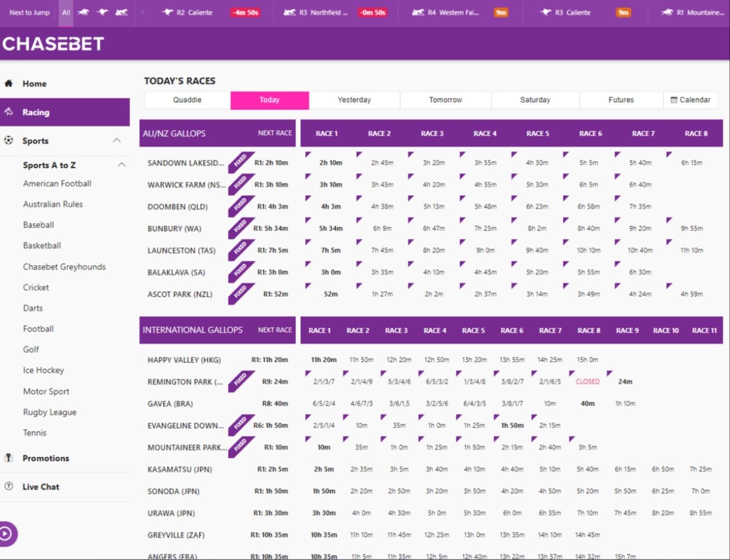Click the FIXED badge on Warwick Farm row
This screenshot has width=730, height=560.
coord(241,184)
